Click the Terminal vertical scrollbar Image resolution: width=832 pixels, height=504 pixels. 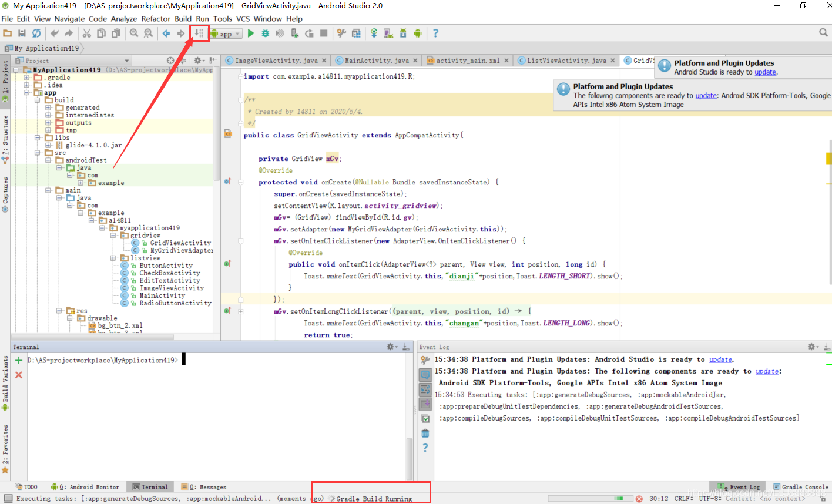410,459
